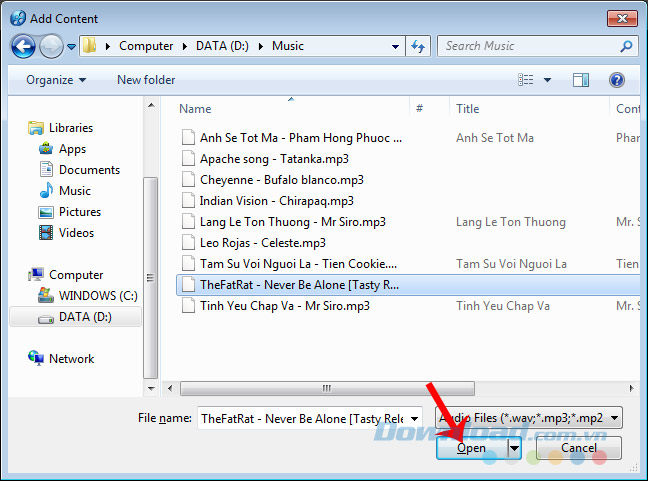This screenshot has width=648, height=481.
Task: Select DATA (D:) drive in navigation pane
Action: pyautogui.click(x=75, y=317)
